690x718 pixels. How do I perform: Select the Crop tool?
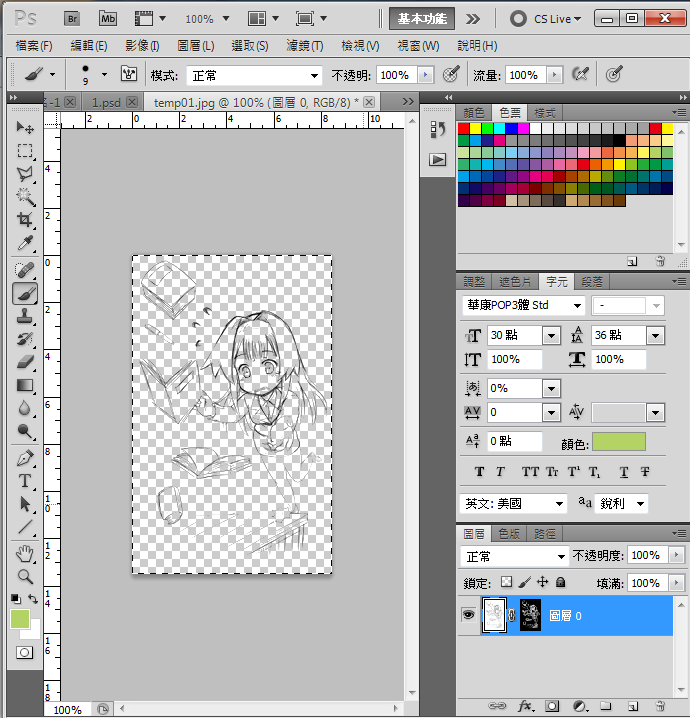[25, 220]
